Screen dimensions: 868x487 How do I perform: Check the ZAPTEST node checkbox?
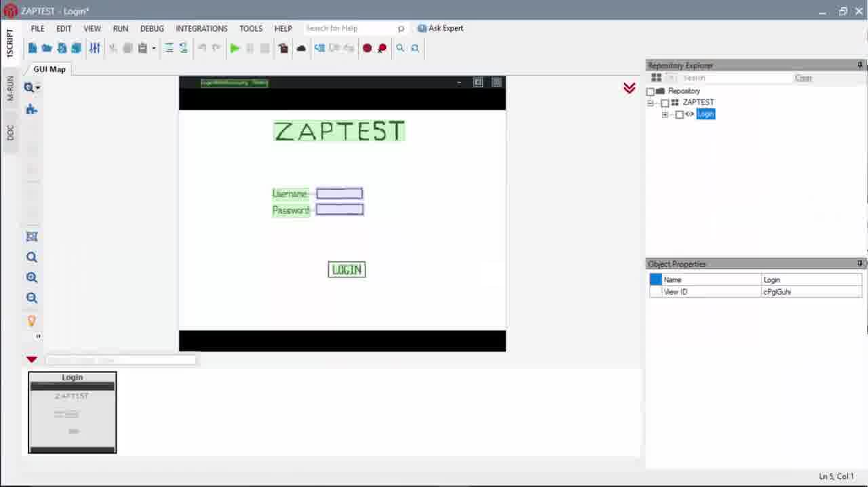click(665, 103)
